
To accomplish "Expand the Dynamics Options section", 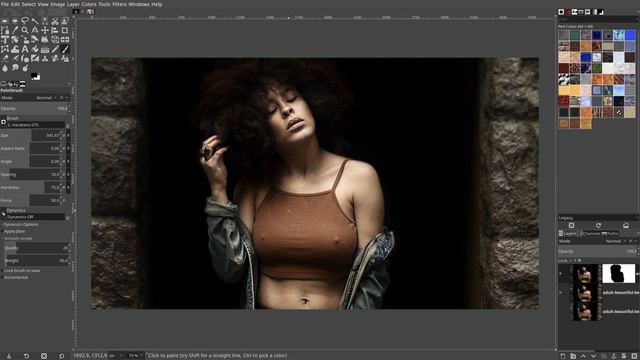I will point(2,224).
